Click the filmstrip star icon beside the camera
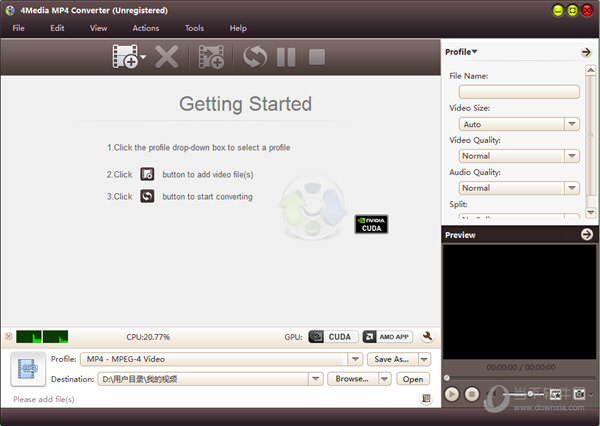Screen dimensions: 600x426 pos(555,393)
